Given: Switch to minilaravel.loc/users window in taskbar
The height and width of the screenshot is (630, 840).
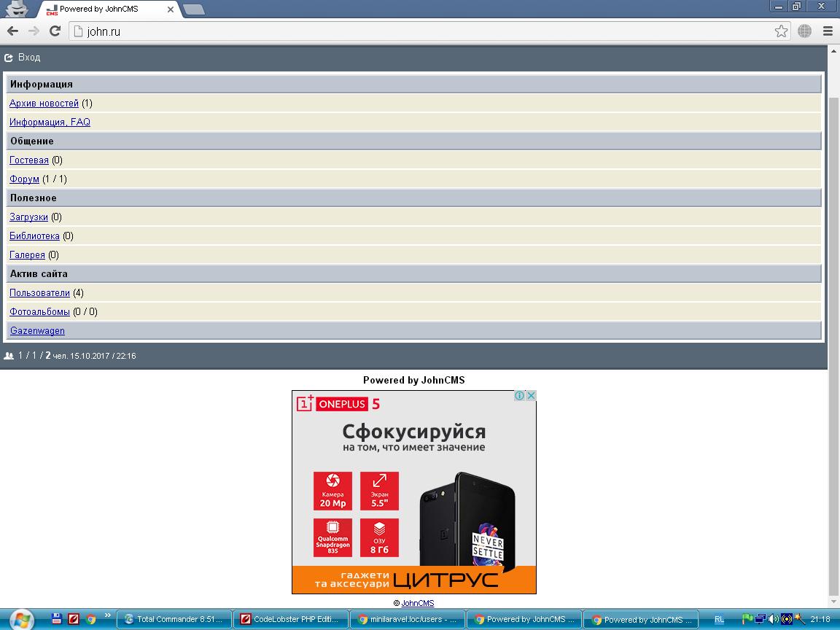Looking at the screenshot, I should 408,619.
